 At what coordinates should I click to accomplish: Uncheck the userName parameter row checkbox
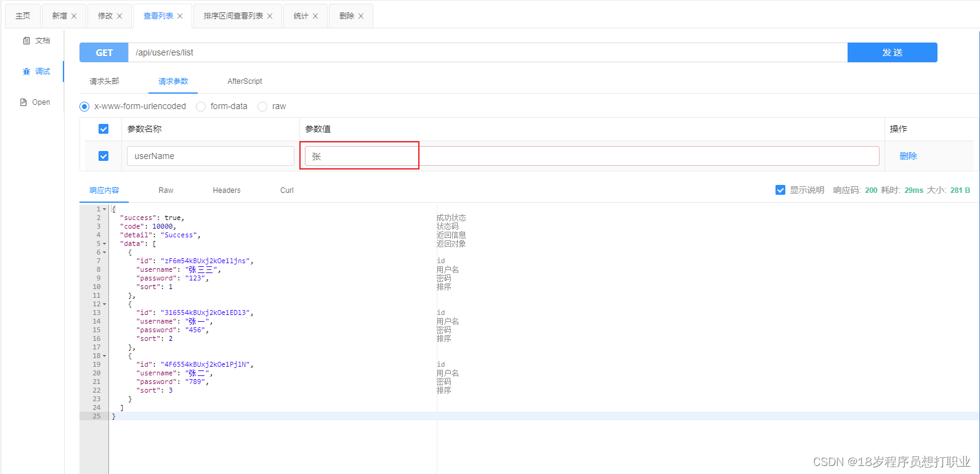click(x=103, y=156)
